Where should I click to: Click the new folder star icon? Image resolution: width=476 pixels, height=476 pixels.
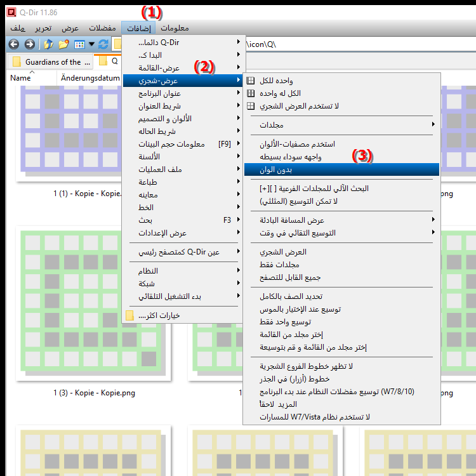pyautogui.click(x=63, y=44)
